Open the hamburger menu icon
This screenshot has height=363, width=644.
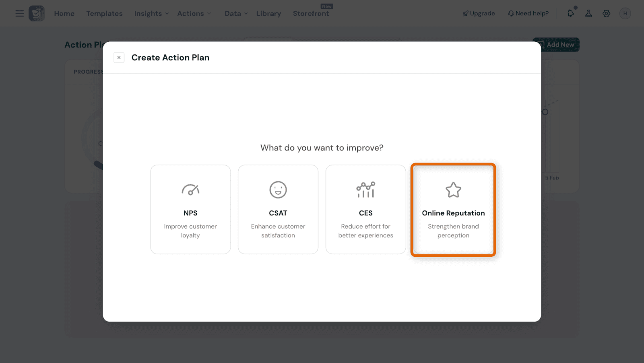[x=19, y=13]
